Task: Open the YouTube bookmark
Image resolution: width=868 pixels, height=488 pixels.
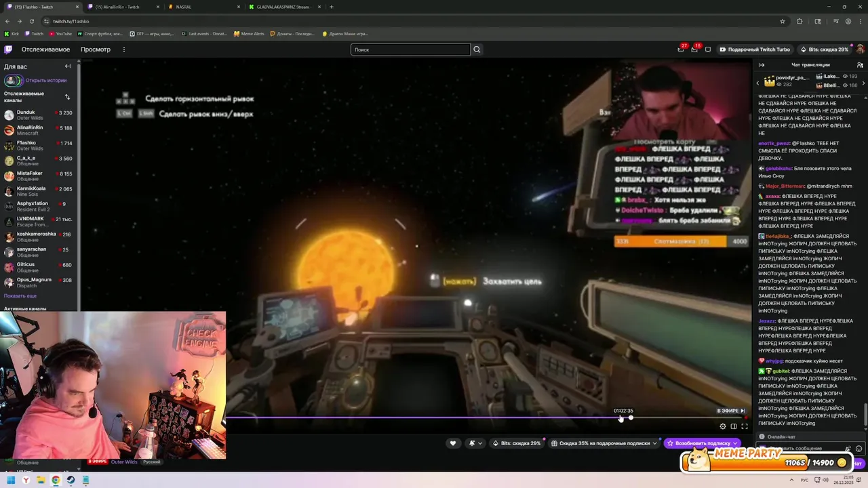Action: point(60,33)
